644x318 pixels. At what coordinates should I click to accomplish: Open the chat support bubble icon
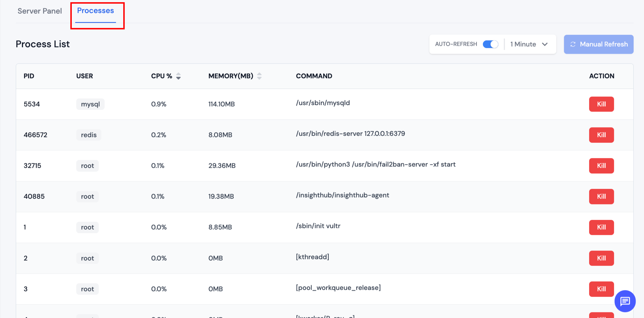[x=625, y=301]
